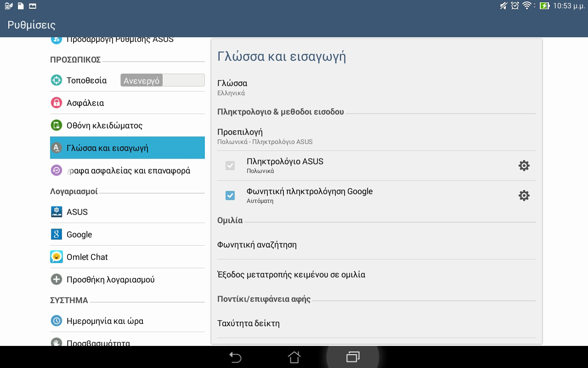Tap the Home navigation button
Screen dimensions: 588x368
pos(294,357)
